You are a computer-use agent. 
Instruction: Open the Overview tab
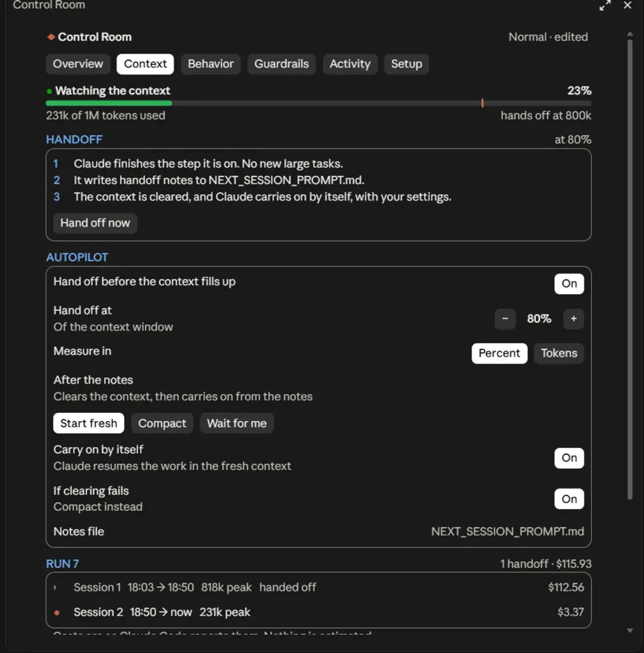(x=78, y=64)
